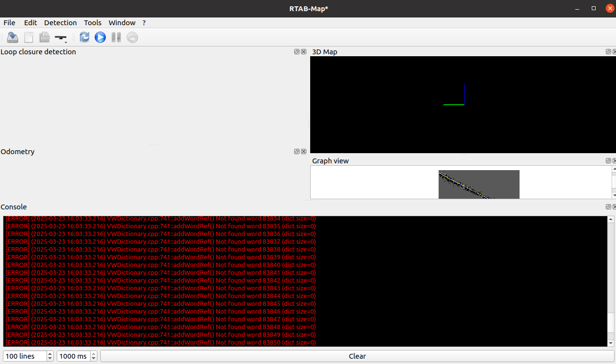Float the Loop closure detection panel
Viewport: 616px width, 364px height.
click(297, 52)
